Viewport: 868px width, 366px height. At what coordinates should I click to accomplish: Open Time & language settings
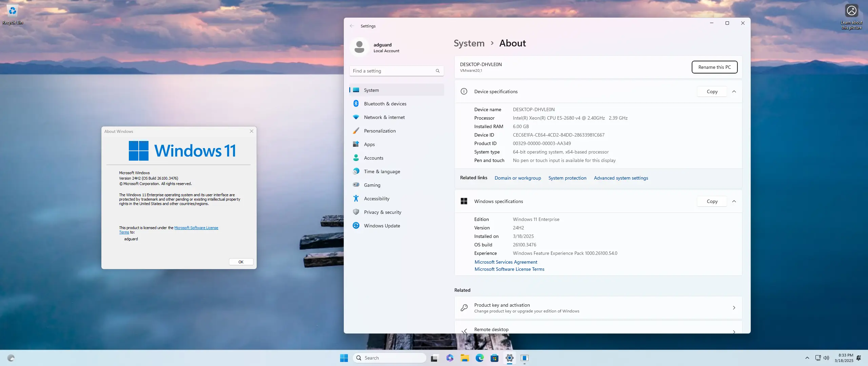pyautogui.click(x=382, y=171)
